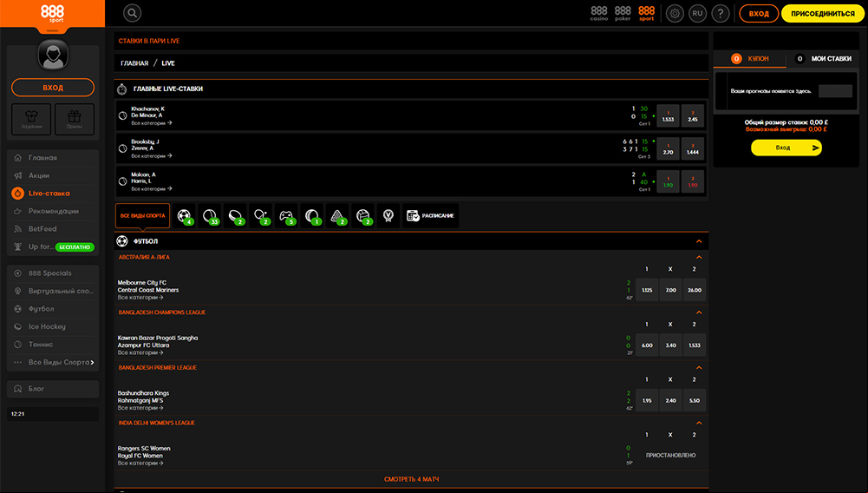Open Блог in sidebar

click(x=53, y=389)
